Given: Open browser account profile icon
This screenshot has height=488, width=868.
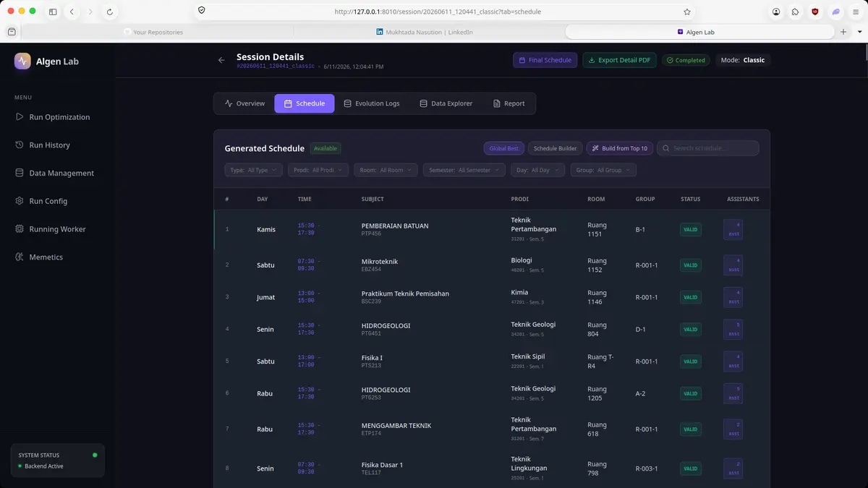Looking at the screenshot, I should [x=776, y=12].
